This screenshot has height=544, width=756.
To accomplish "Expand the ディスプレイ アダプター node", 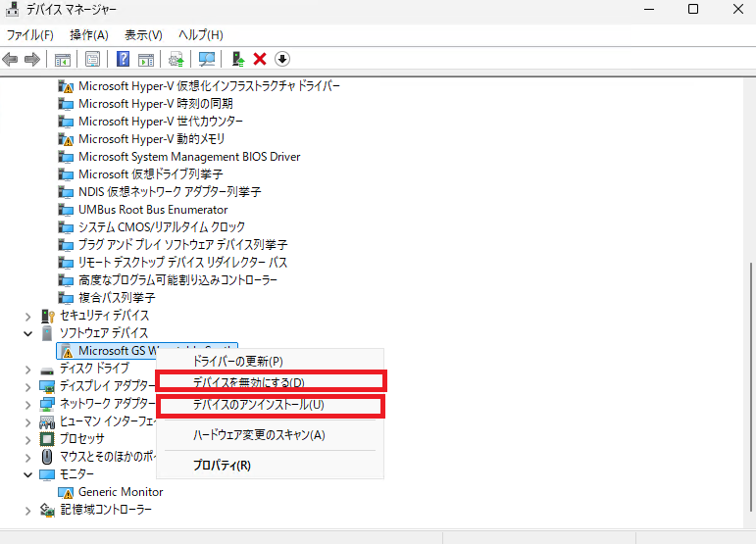I will pos(28,387).
